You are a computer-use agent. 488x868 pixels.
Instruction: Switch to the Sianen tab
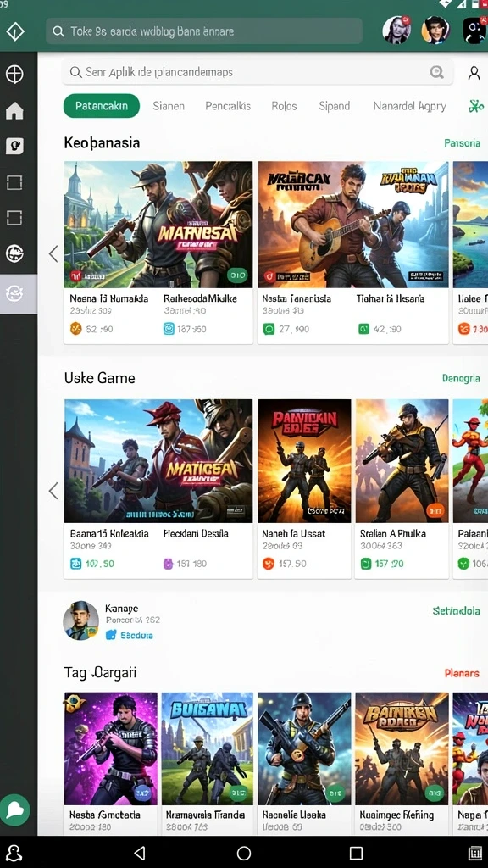(169, 106)
